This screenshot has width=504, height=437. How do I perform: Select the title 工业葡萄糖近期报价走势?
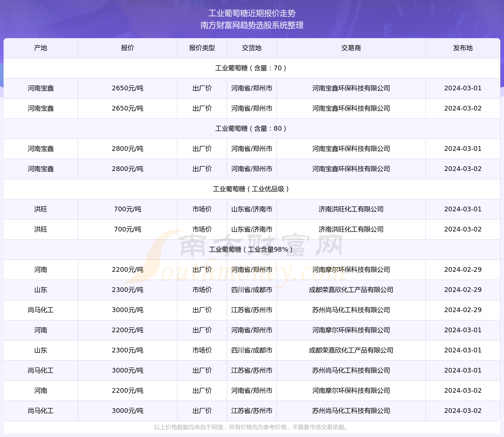pos(252,13)
